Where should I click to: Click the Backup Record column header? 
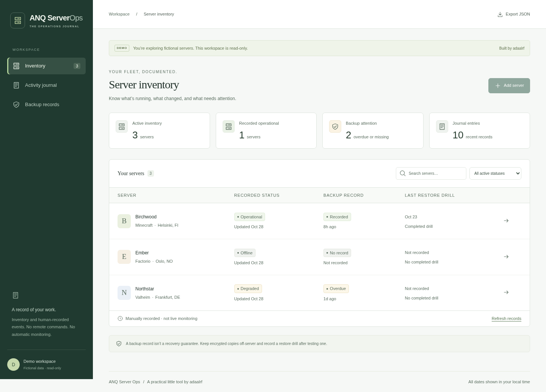(x=344, y=195)
